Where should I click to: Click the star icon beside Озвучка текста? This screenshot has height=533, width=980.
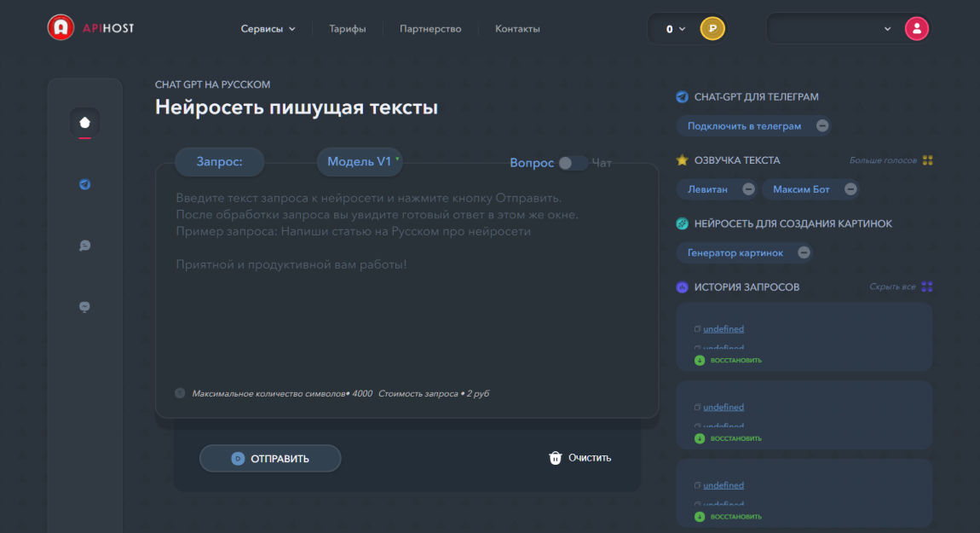tap(682, 160)
